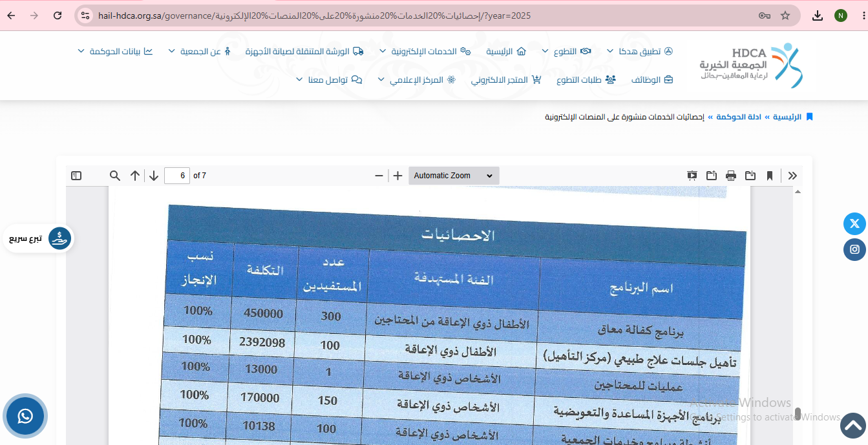Open the Automatic Zoom dropdown
Image resolution: width=868 pixels, height=445 pixels.
(x=454, y=176)
